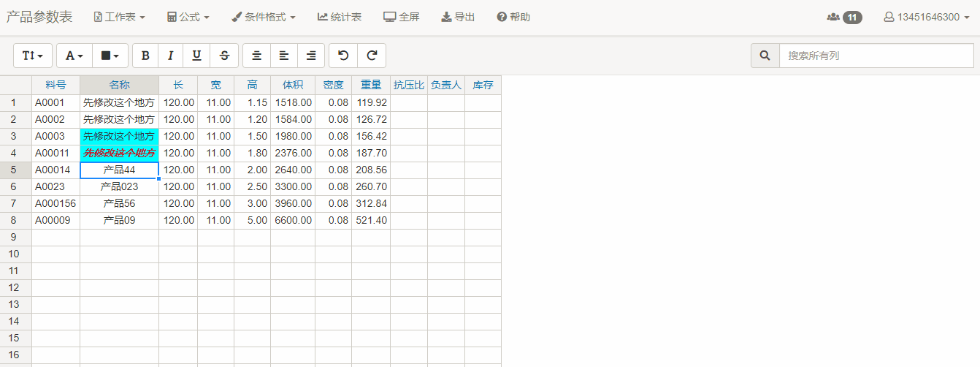This screenshot has width=980, height=367.
Task: Open the 条件格式 menu
Action: 264,17
